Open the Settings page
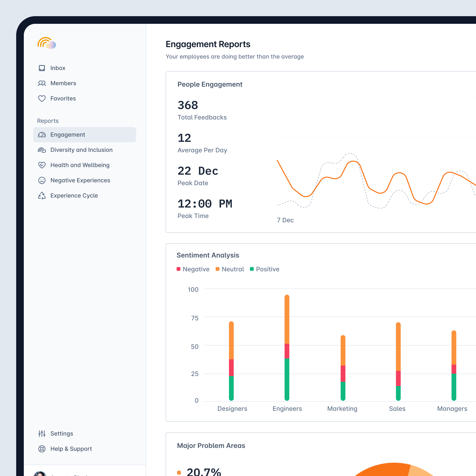Image resolution: width=476 pixels, height=476 pixels. point(62,434)
